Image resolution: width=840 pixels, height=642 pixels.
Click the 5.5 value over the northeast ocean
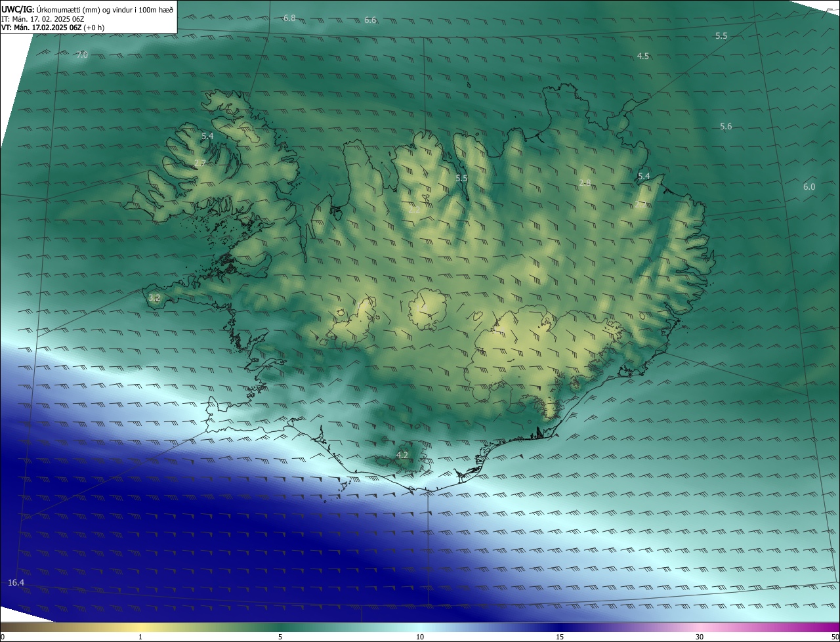[721, 36]
